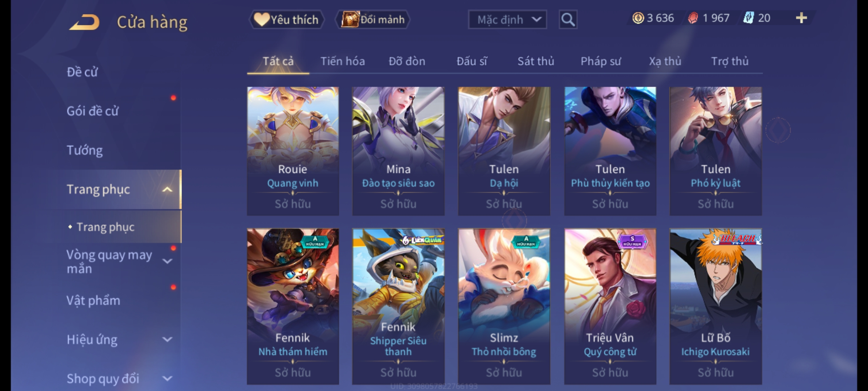Open the search magnifier icon
Image resolution: width=868 pixels, height=391 pixels.
coord(568,20)
